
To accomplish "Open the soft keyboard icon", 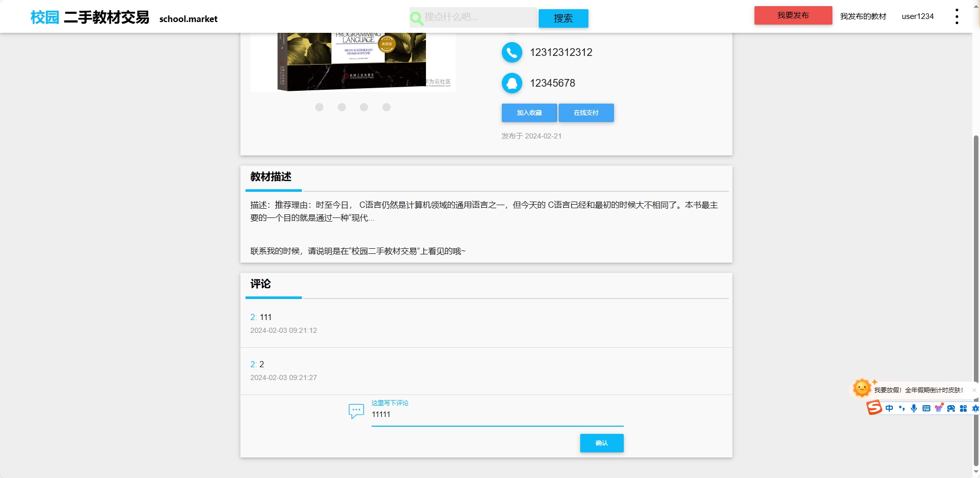I will coord(926,408).
